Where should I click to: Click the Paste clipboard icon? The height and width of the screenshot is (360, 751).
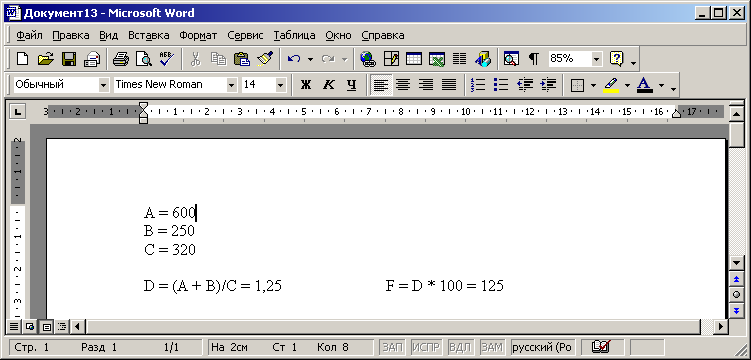pos(242,59)
